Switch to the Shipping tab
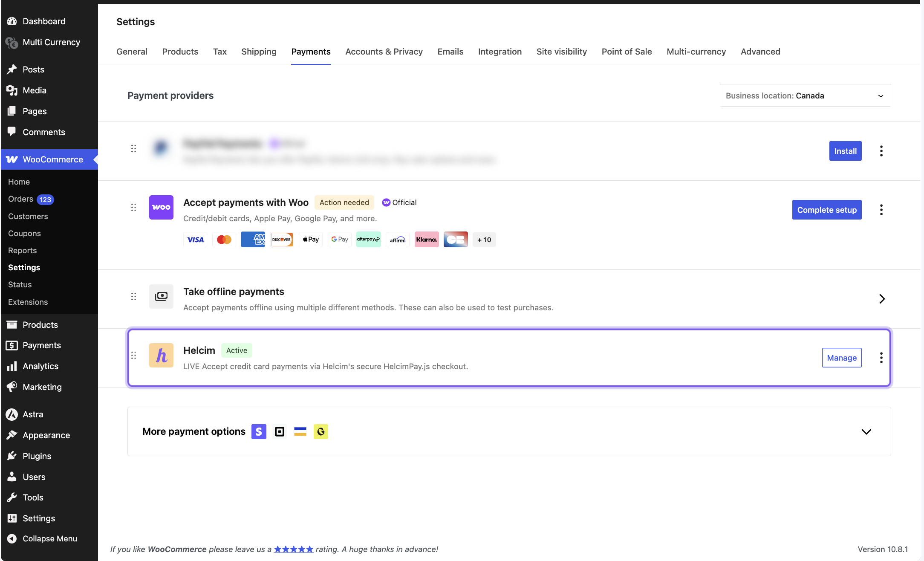The image size is (924, 561). (259, 52)
